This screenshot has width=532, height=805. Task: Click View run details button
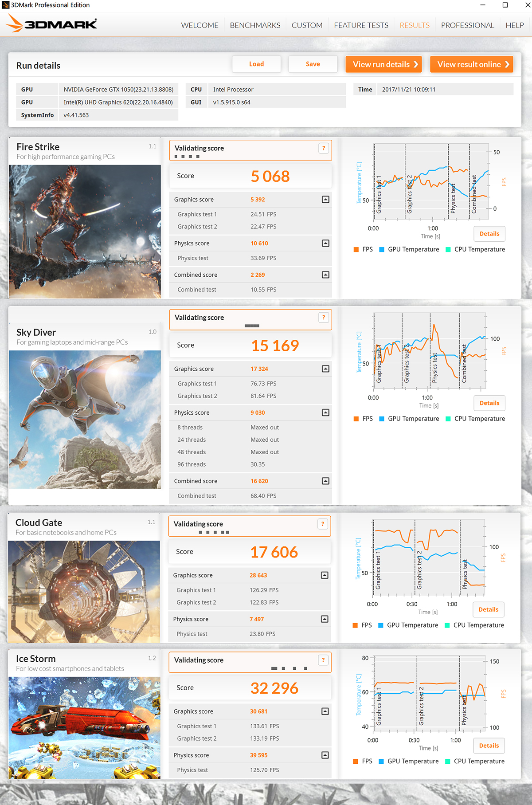[384, 64]
